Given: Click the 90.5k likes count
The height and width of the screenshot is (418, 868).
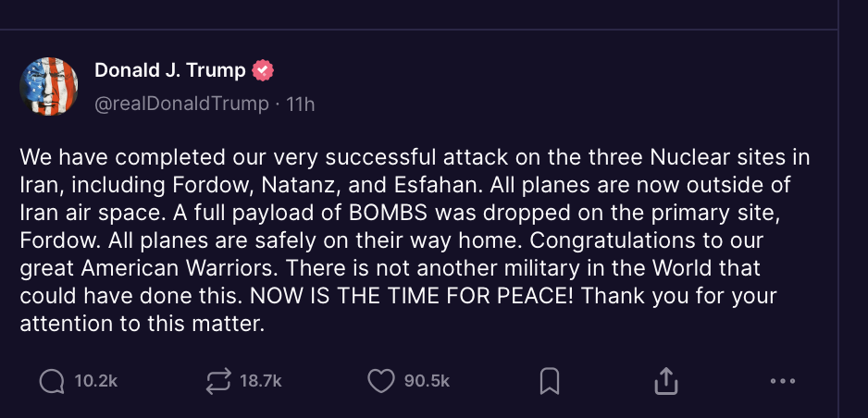Looking at the screenshot, I should point(427,380).
